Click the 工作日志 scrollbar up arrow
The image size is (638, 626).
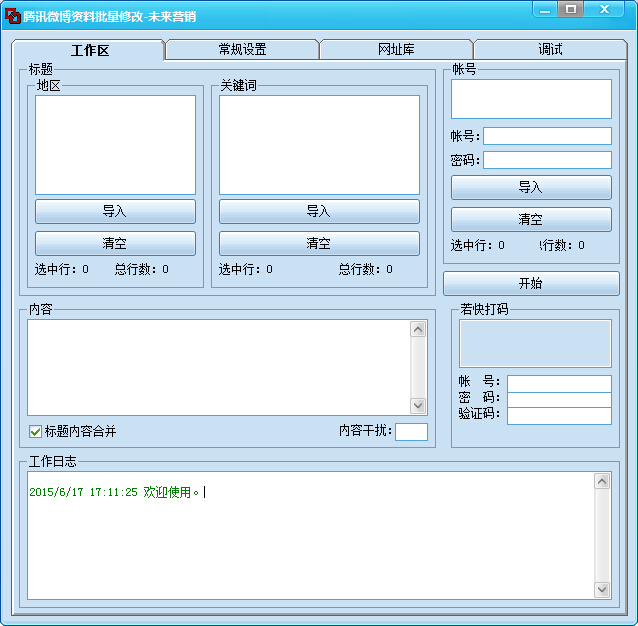[602, 481]
